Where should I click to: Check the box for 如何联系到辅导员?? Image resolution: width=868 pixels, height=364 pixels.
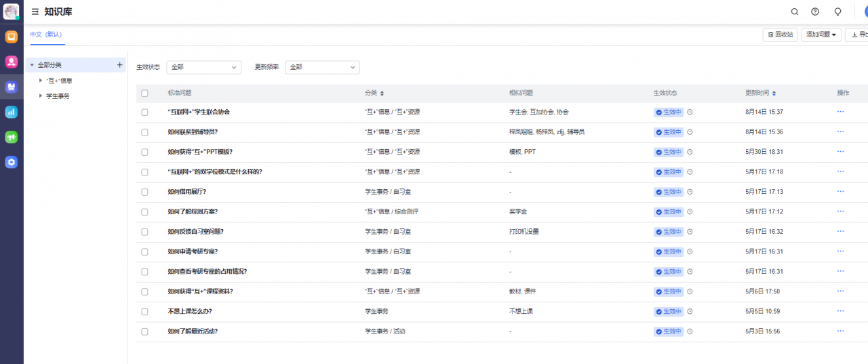pos(144,132)
